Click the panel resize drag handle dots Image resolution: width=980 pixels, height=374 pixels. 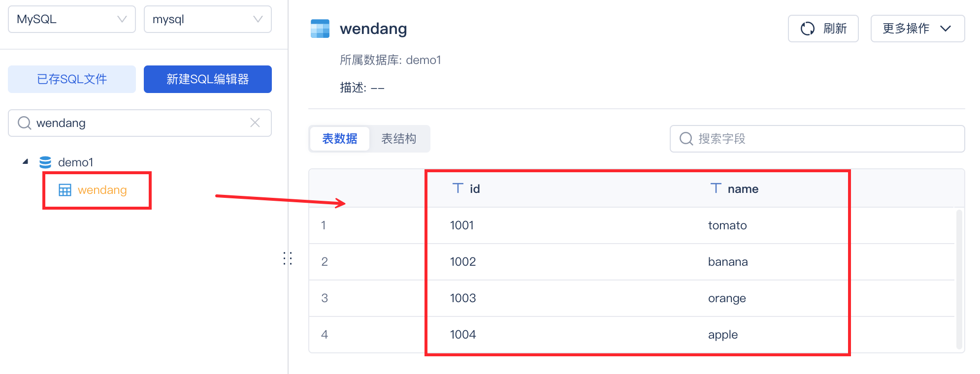coord(288,258)
